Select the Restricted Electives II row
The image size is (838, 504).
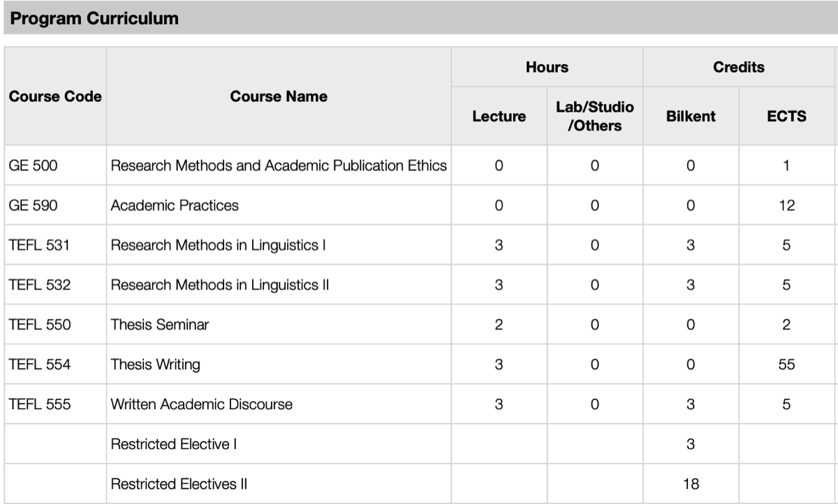click(179, 484)
